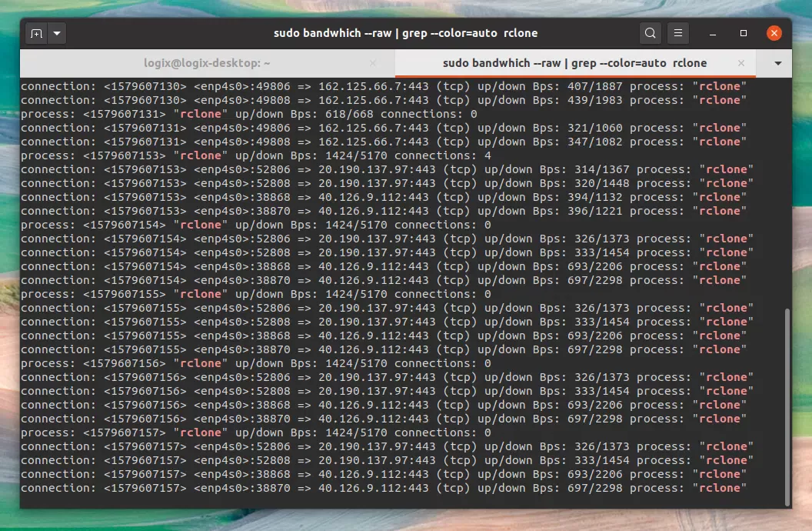Click connection line 1579607155 with port 52806
The image size is (812, 531).
[387, 309]
